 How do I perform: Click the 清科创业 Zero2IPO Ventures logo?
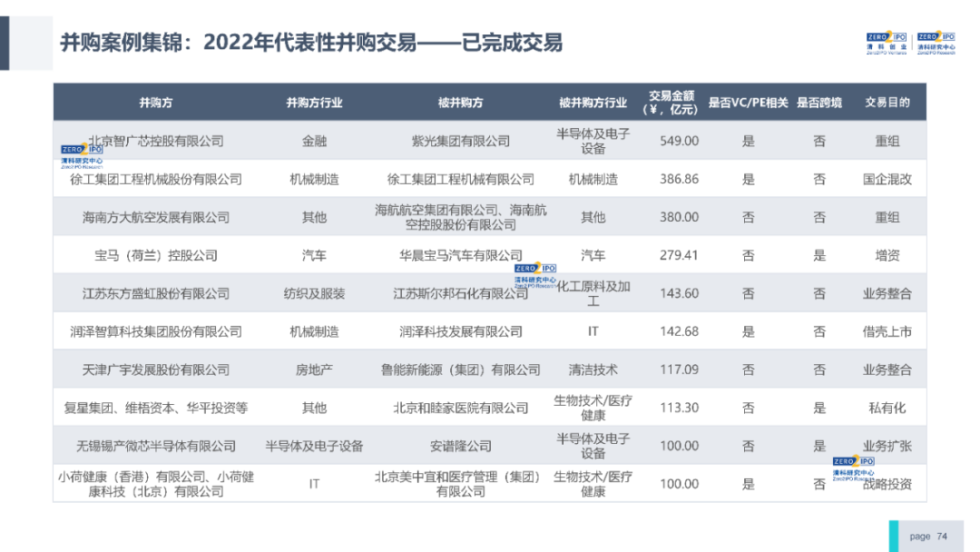(x=887, y=44)
